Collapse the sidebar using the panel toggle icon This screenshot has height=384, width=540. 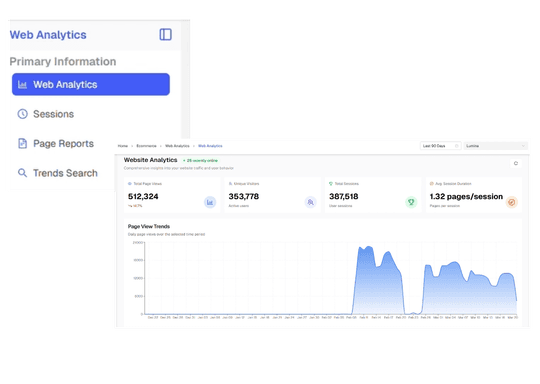[166, 34]
